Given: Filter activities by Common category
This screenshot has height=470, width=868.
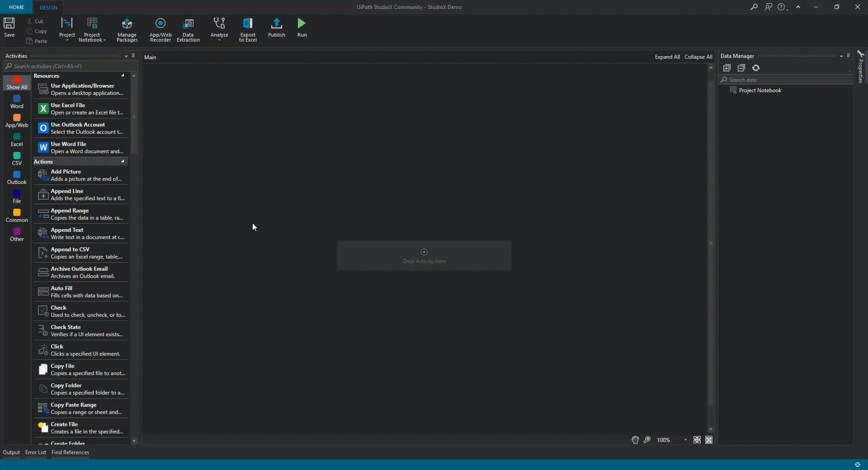Looking at the screenshot, I should click(x=17, y=216).
